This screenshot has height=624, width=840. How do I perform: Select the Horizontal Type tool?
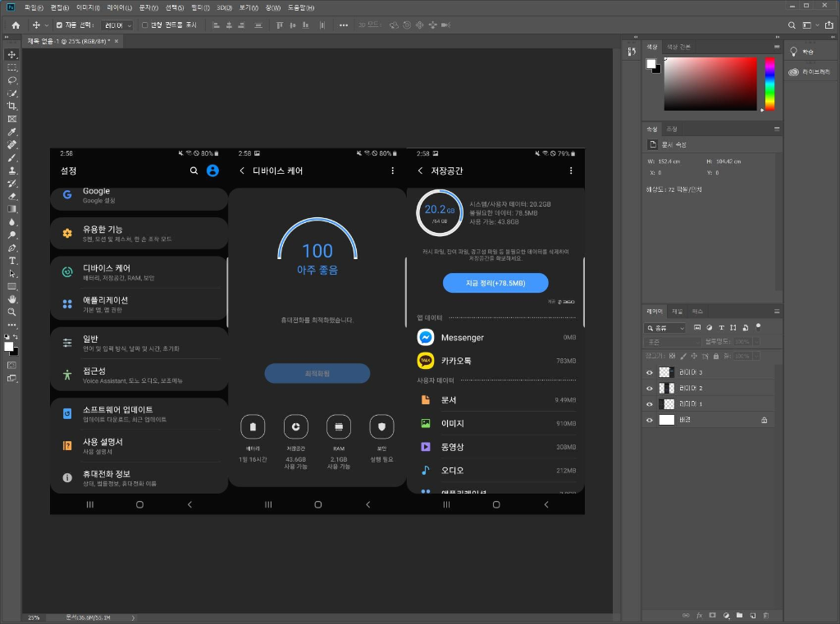[x=11, y=260]
